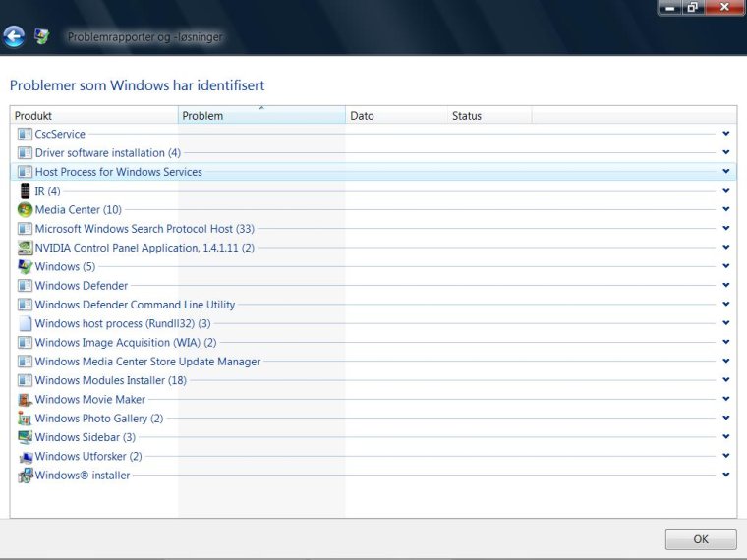Click the Windows Image Acquisition (WIA) icon

(25, 342)
